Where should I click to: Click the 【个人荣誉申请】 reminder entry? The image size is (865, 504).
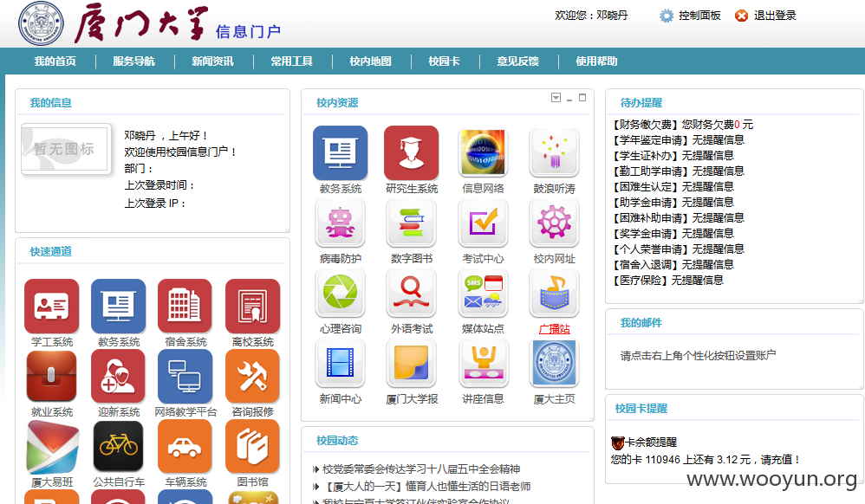pyautogui.click(x=679, y=249)
